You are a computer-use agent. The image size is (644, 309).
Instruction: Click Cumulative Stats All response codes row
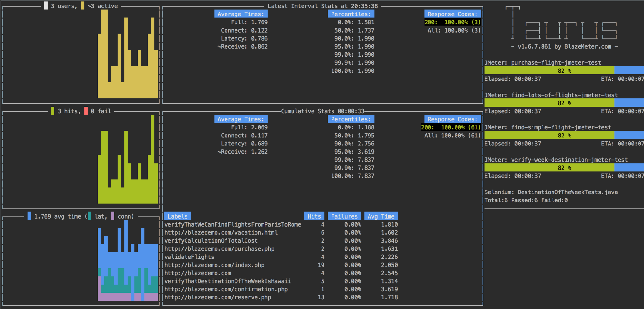[x=452, y=135]
